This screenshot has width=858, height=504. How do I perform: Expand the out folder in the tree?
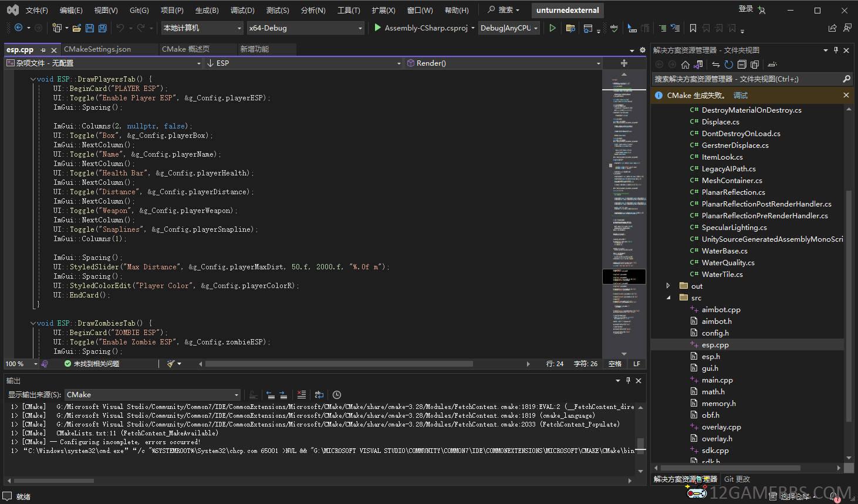(668, 286)
